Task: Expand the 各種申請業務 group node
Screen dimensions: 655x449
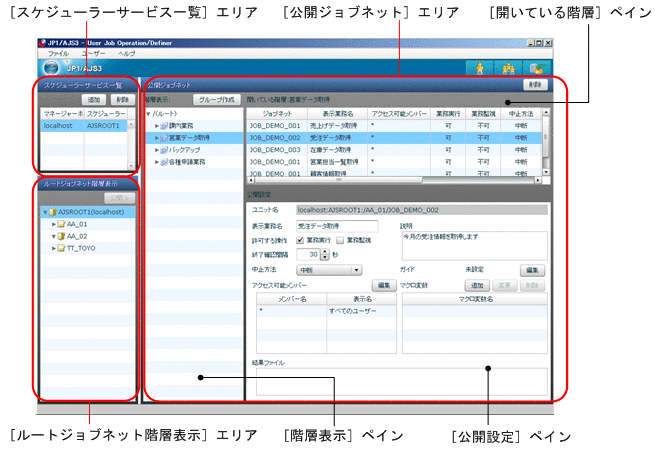Action: pos(155,161)
